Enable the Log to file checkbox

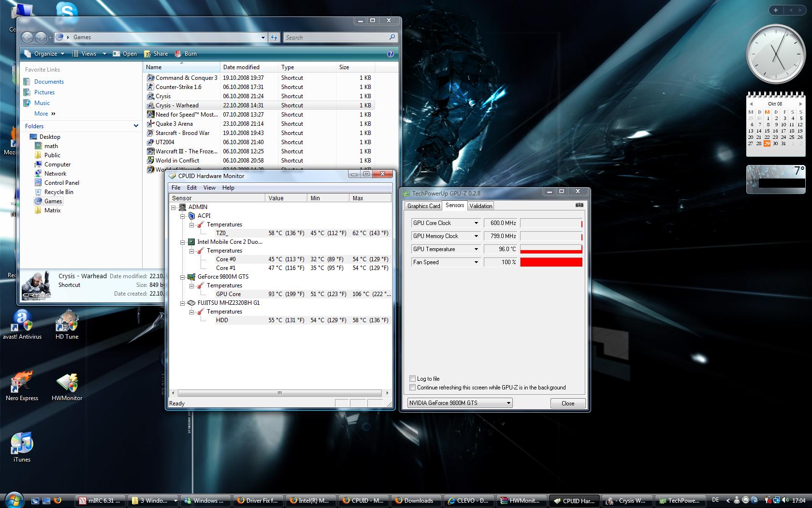(412, 379)
